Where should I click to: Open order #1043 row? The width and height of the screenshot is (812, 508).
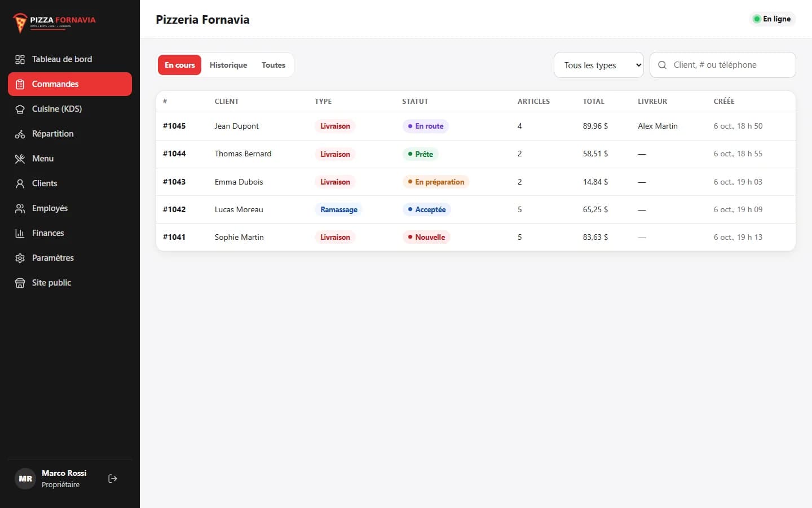pyautogui.click(x=476, y=182)
